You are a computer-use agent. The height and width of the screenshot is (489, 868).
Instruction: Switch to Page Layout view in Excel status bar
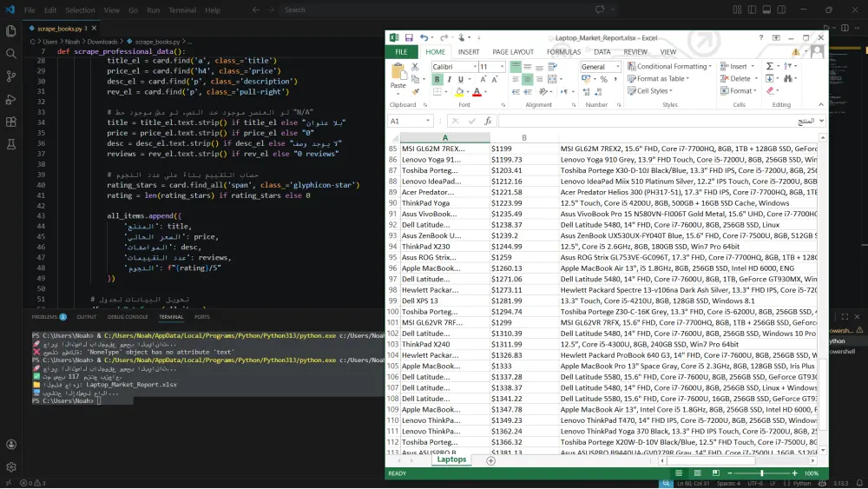point(698,473)
